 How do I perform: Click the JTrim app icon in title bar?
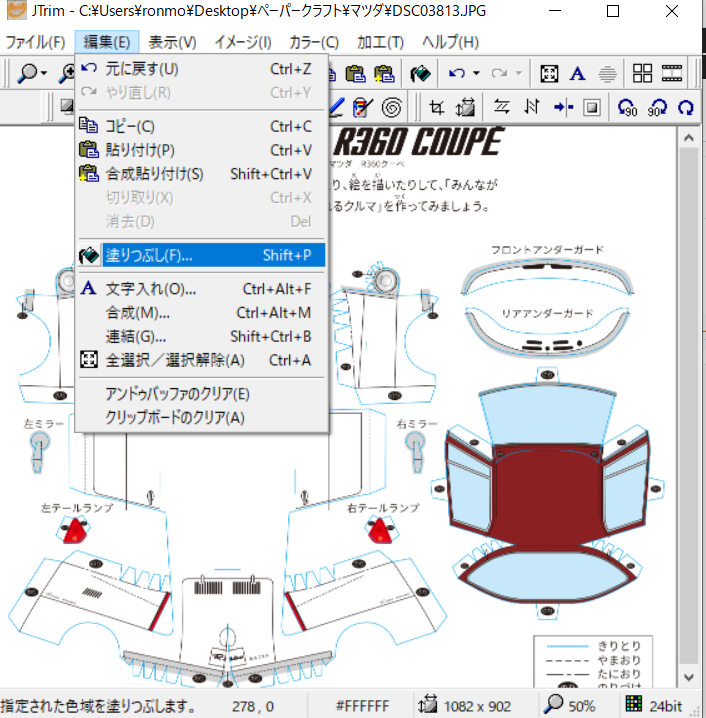(x=16, y=11)
